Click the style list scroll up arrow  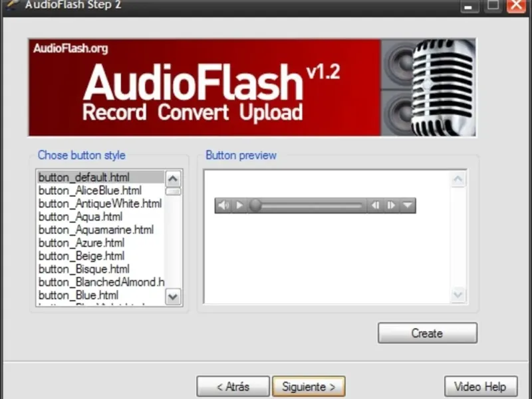click(173, 179)
